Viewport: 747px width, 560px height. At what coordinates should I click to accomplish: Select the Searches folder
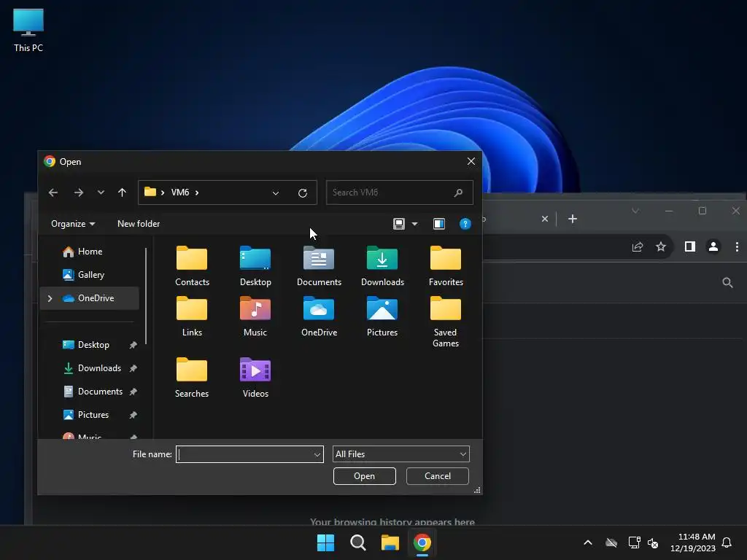point(192,378)
